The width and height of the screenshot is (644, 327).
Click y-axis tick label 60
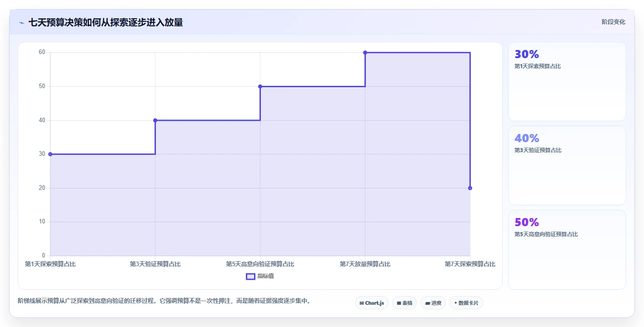(x=42, y=52)
